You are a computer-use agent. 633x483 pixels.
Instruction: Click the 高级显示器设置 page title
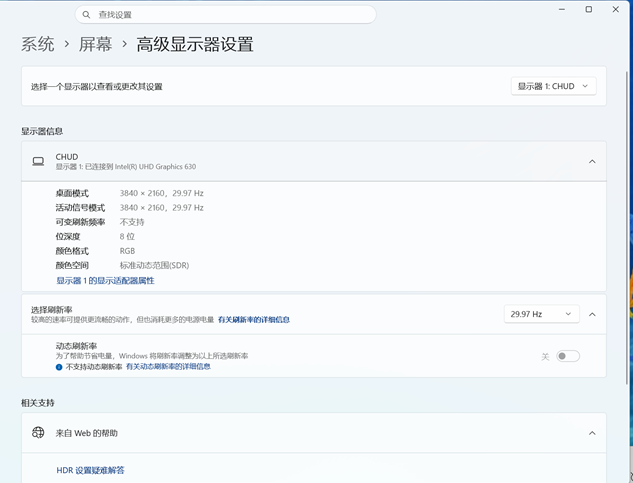195,44
